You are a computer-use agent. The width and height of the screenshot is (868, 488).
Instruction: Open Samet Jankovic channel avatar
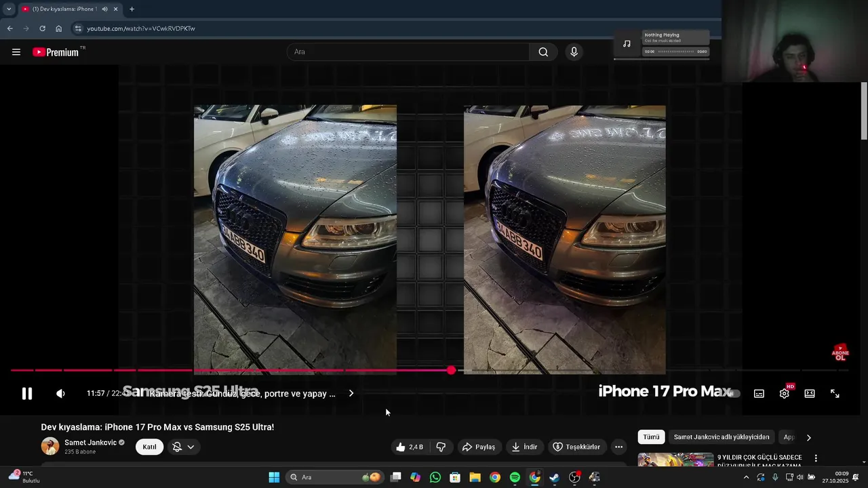[x=50, y=446]
